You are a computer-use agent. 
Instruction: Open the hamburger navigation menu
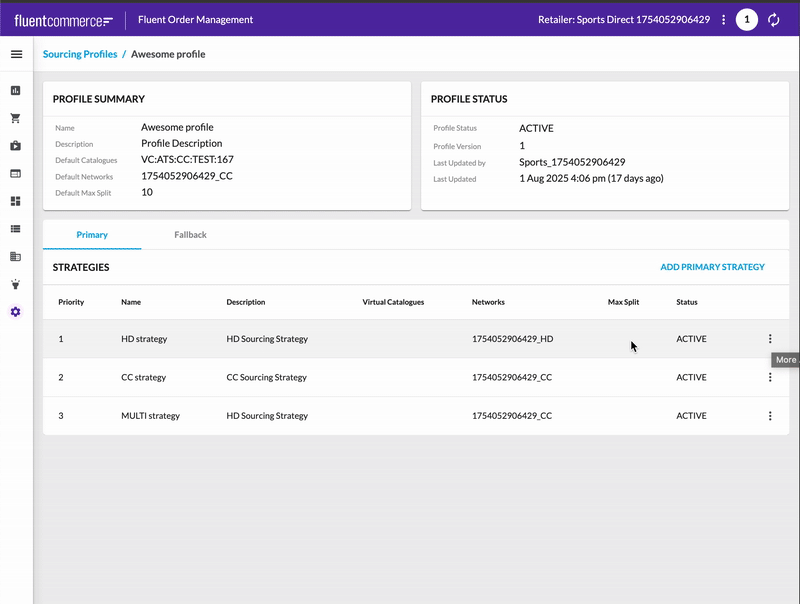click(16, 54)
